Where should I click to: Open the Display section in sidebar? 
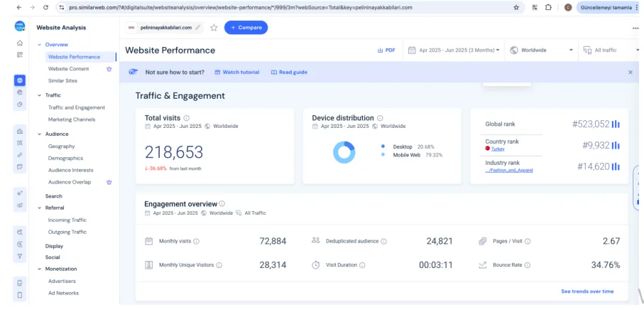coord(54,246)
